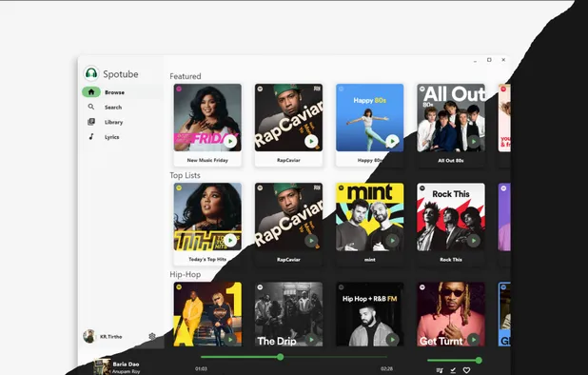Play Today's Top Hits playlist
The image size is (588, 375).
(230, 241)
